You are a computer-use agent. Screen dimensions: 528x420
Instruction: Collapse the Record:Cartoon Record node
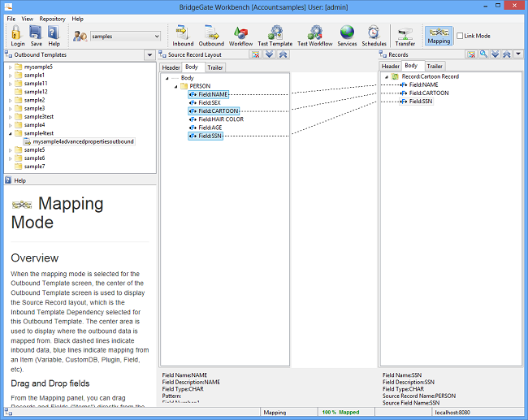click(387, 77)
